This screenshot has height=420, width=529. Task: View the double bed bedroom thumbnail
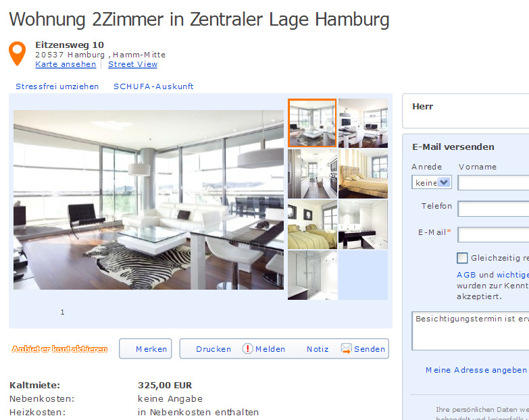[x=363, y=174]
